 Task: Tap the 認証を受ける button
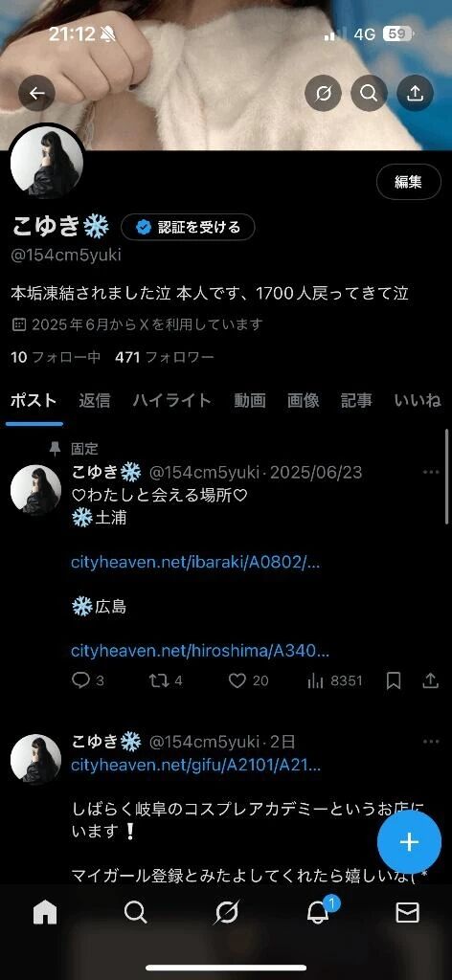[x=189, y=228]
